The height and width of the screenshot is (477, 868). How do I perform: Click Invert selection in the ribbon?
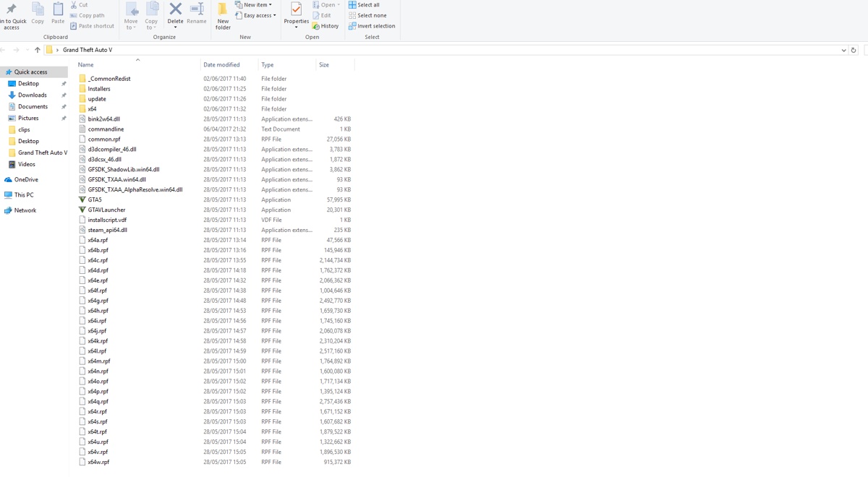click(372, 26)
